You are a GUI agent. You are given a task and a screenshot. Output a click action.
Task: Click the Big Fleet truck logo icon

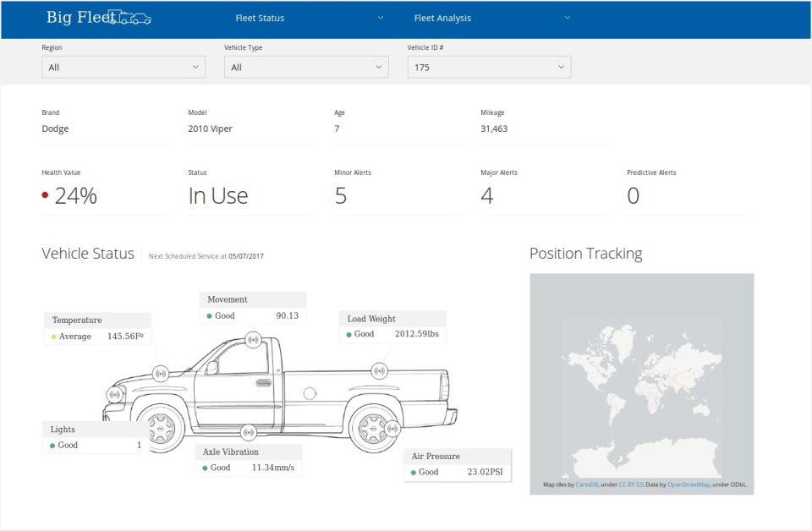click(129, 16)
